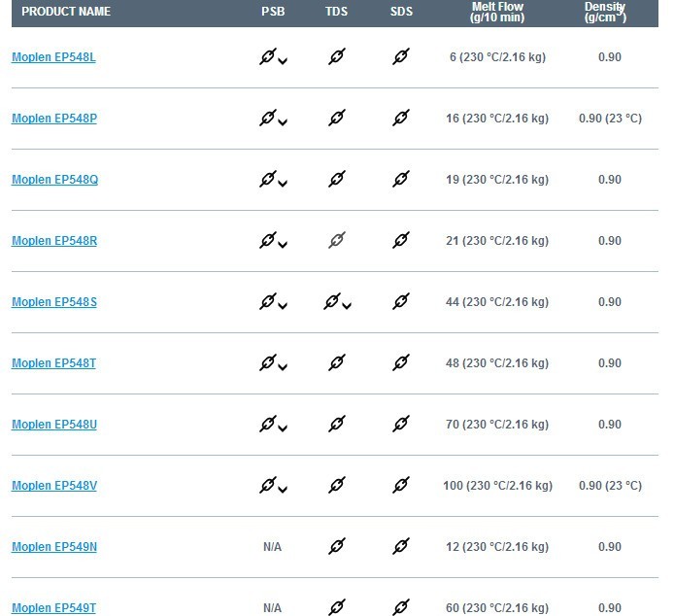
Task: Expand PSB dropdown chevron for Moplen EP548Q
Action: 283,184
